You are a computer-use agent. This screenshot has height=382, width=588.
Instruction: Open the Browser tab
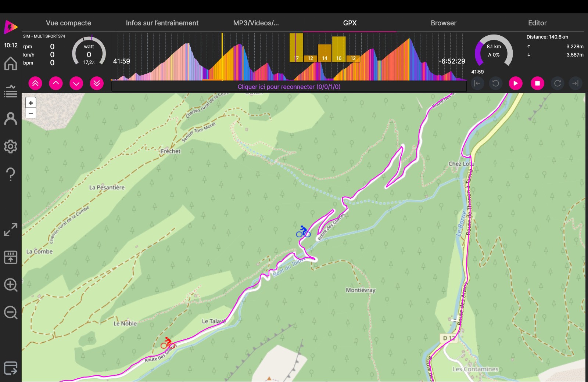point(443,23)
